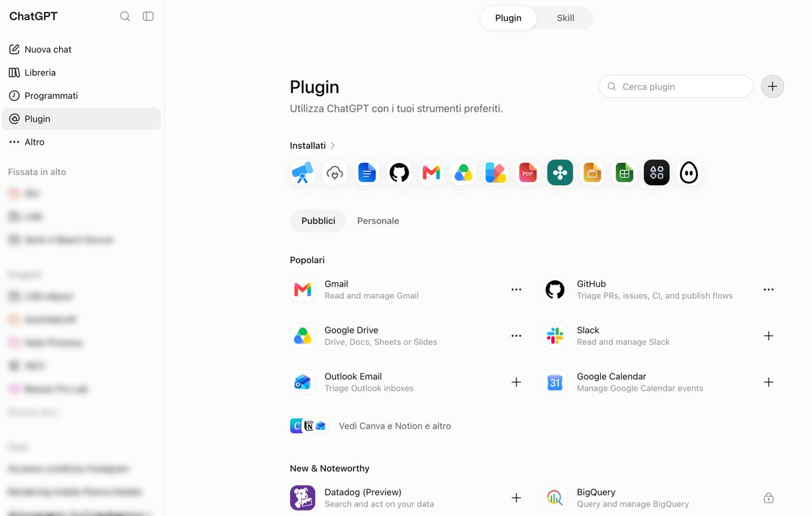Viewport: 812px width, 516px height.
Task: Open the Slack plugin entry title
Action: (x=588, y=330)
